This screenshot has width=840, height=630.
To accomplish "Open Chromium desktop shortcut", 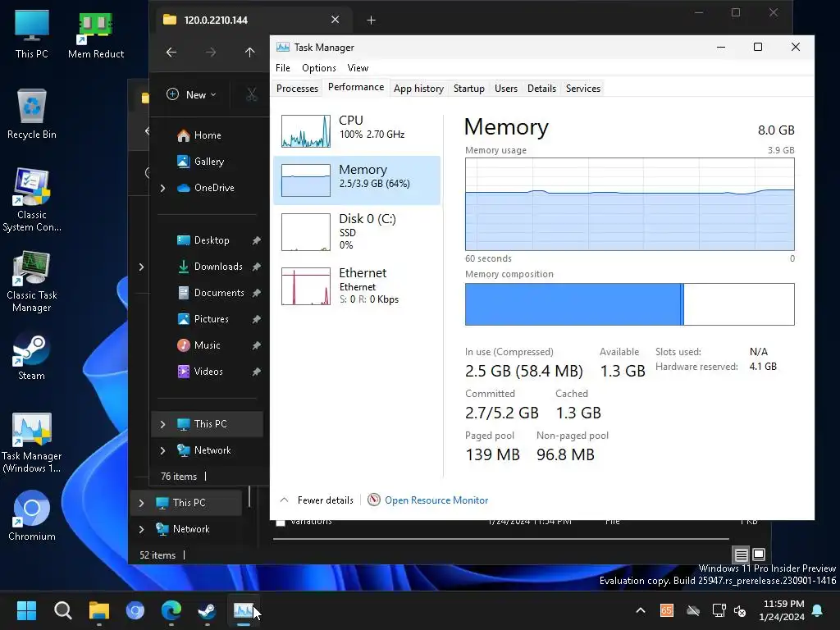I will coord(32,515).
